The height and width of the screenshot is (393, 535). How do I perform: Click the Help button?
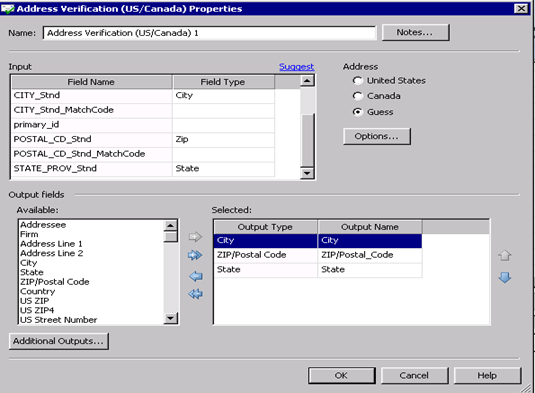click(487, 376)
